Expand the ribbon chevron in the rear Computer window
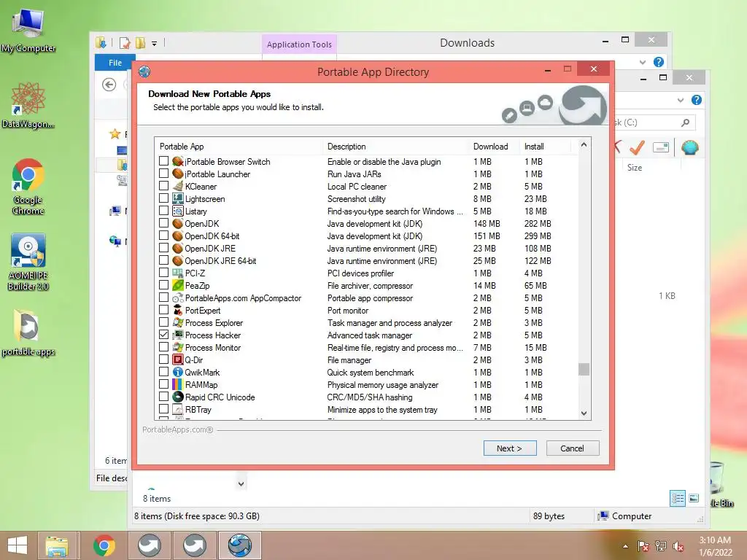 click(x=681, y=100)
